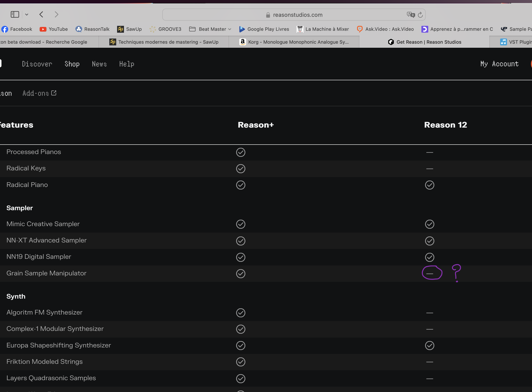Open the Discover menu item

pos(37,64)
